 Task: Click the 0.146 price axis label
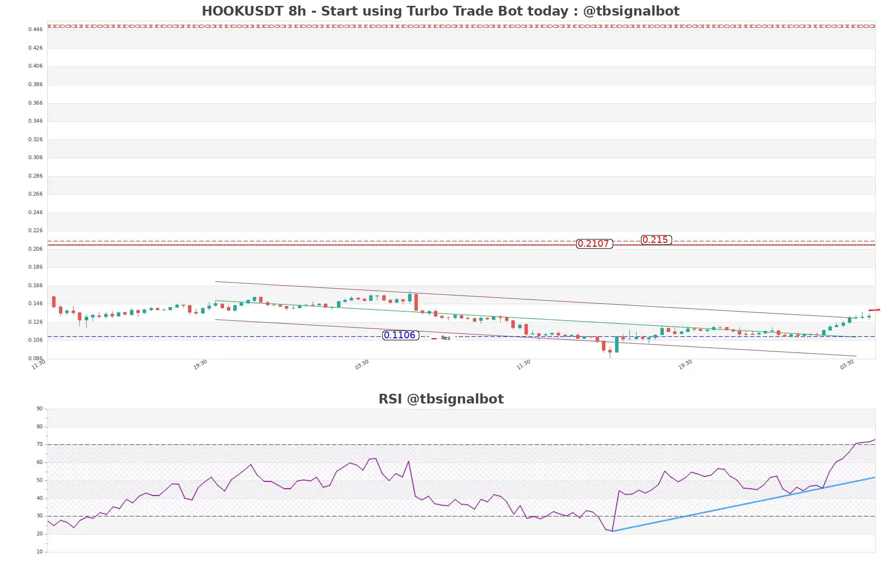click(x=35, y=303)
